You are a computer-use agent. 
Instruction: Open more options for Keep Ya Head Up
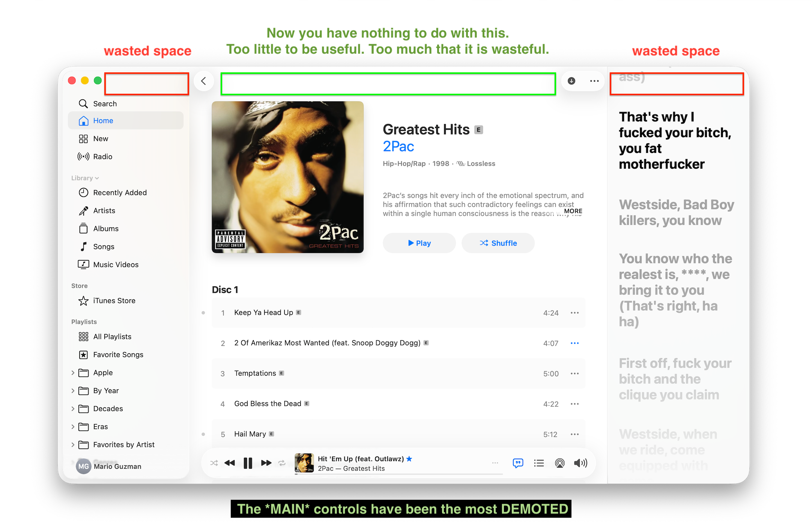coord(575,313)
